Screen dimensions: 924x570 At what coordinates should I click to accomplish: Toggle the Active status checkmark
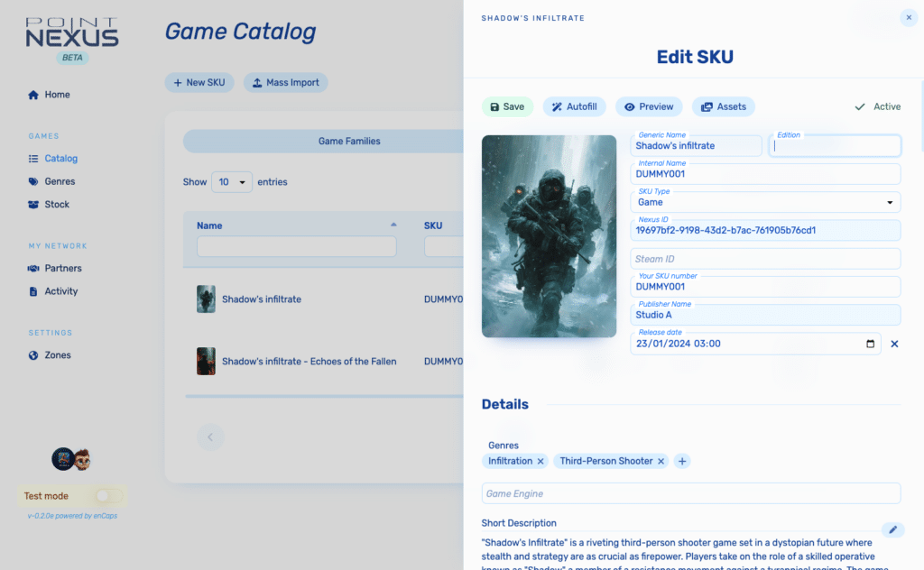[860, 106]
